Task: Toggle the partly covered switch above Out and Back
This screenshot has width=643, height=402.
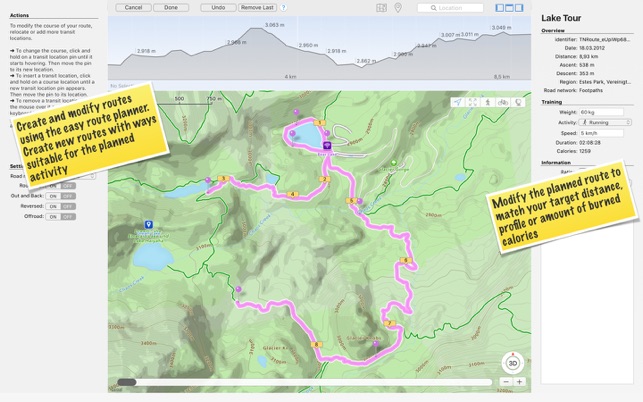Action: pyautogui.click(x=60, y=186)
